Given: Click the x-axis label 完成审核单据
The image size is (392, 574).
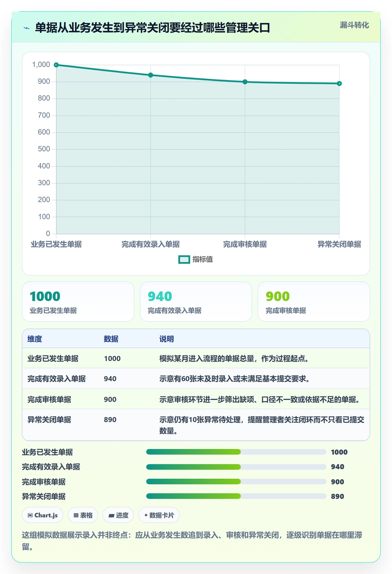Looking at the screenshot, I should click(x=245, y=244).
